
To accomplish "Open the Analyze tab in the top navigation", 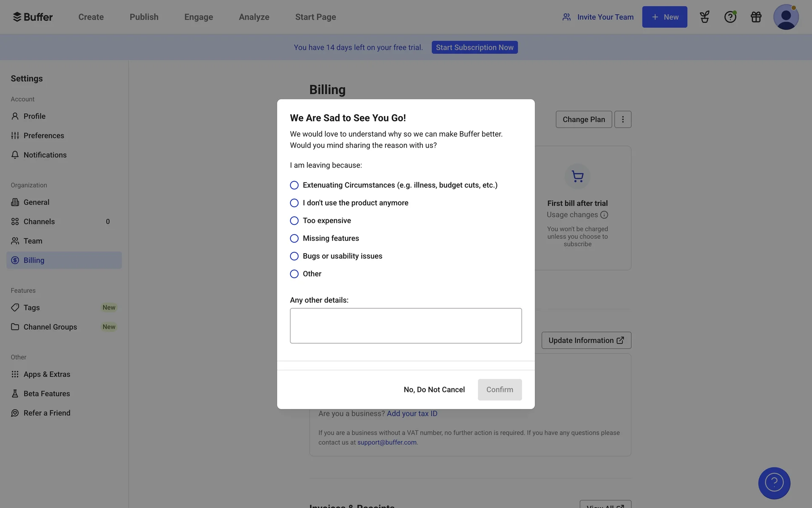I will pyautogui.click(x=254, y=17).
